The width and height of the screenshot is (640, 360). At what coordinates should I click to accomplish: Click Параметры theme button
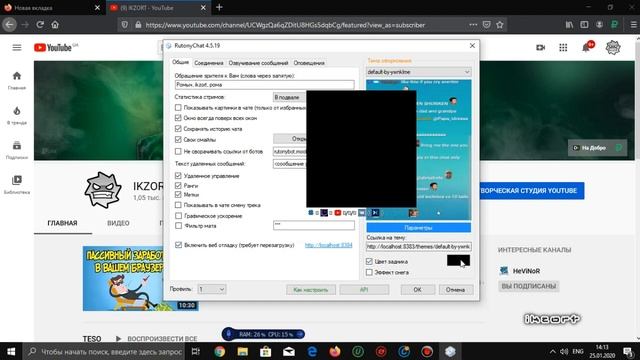tap(418, 227)
